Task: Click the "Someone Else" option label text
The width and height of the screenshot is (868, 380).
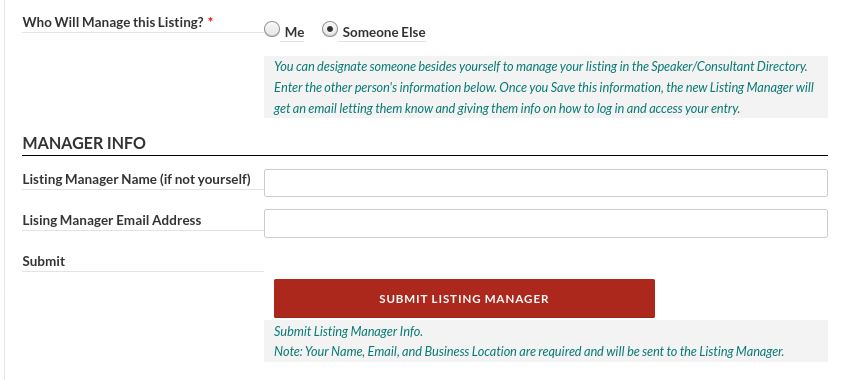Action: pos(384,32)
